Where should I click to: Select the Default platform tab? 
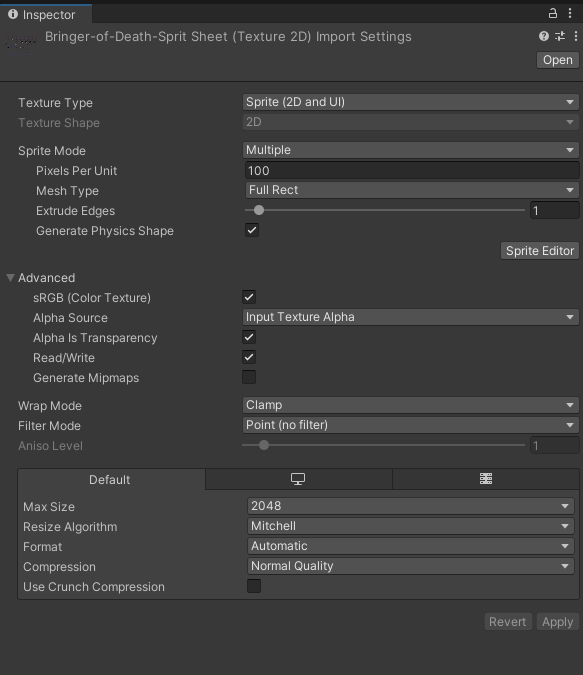[111, 480]
